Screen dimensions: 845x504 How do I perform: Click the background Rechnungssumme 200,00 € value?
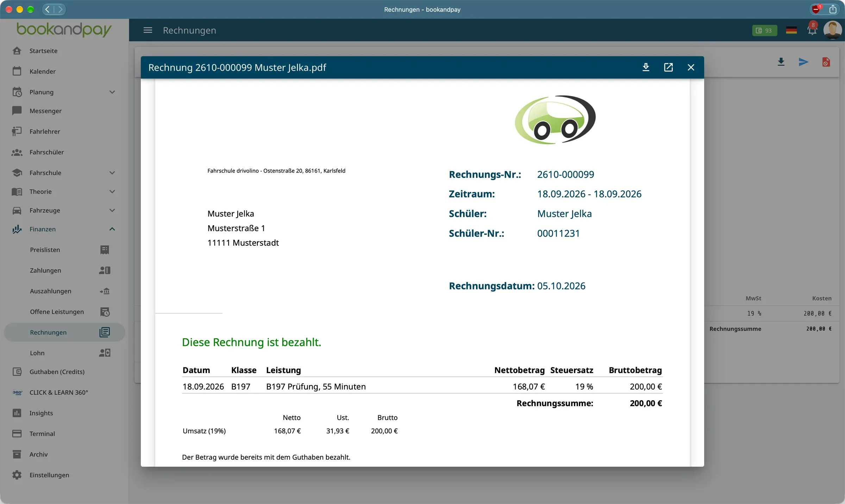click(819, 329)
